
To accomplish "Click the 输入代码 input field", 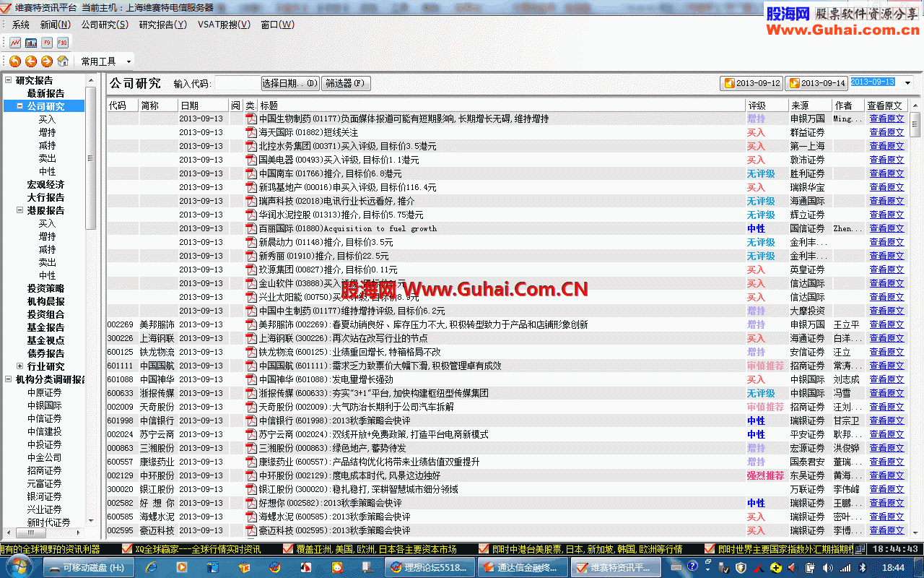I will pyautogui.click(x=237, y=83).
